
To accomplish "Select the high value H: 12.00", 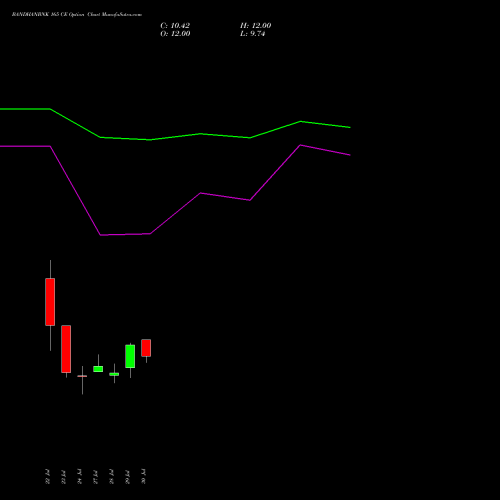I will pyautogui.click(x=255, y=26).
